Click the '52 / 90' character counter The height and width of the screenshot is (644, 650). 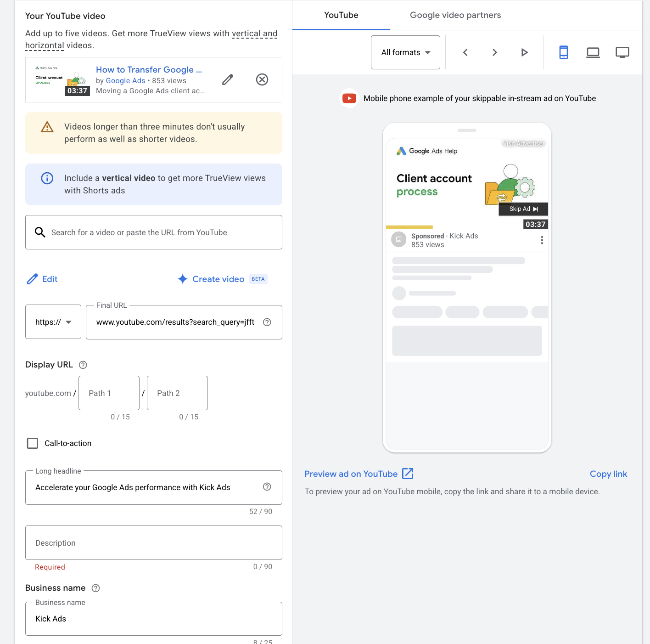tap(261, 512)
